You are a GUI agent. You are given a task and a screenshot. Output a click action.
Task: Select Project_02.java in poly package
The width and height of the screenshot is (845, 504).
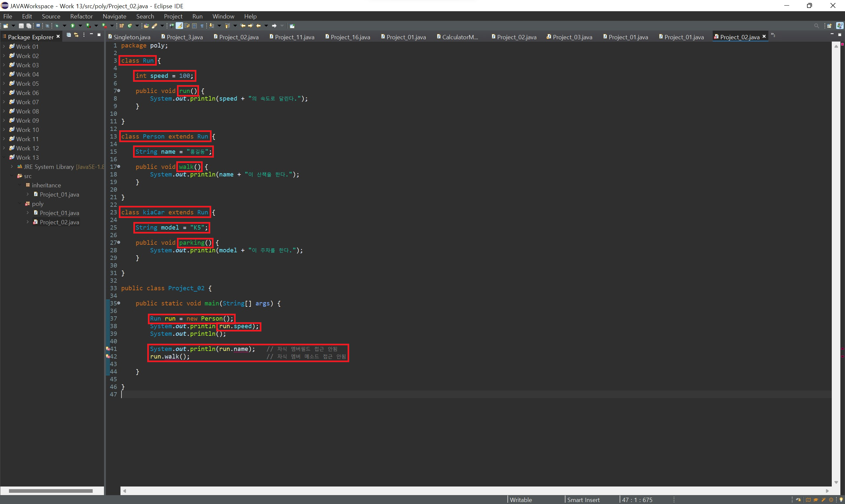point(59,222)
